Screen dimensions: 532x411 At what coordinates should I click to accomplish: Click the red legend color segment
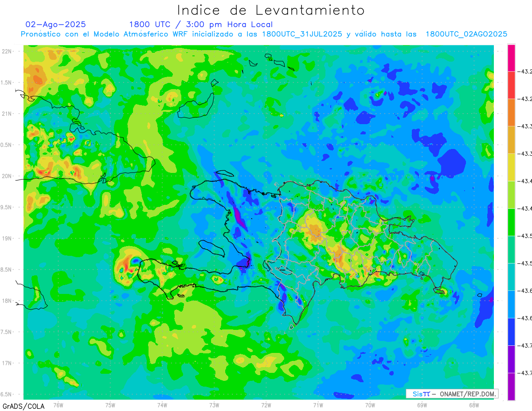pyautogui.click(x=511, y=85)
